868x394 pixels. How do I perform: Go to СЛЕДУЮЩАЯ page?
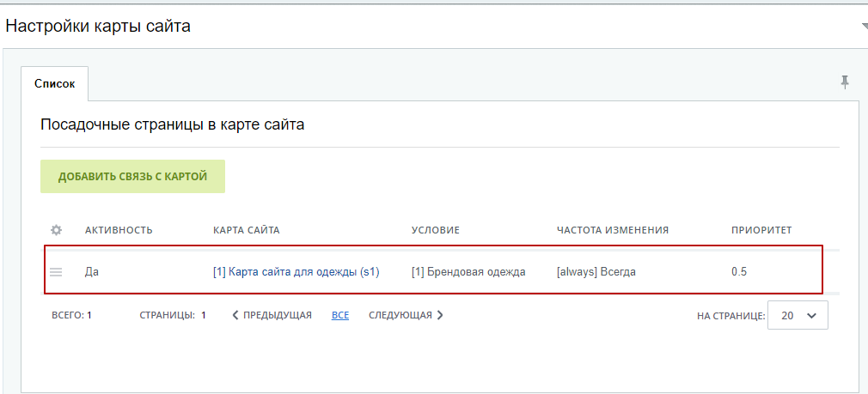click(406, 315)
